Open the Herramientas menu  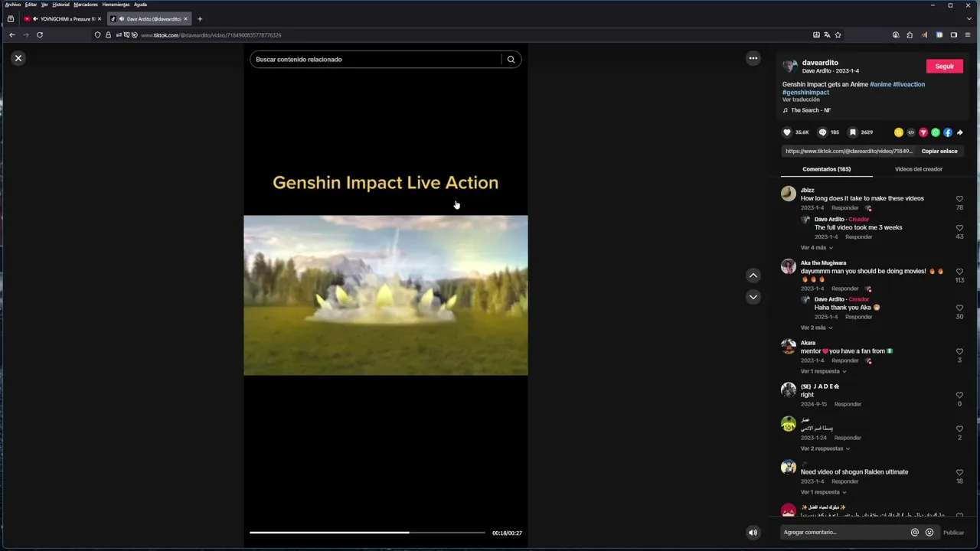[116, 5]
